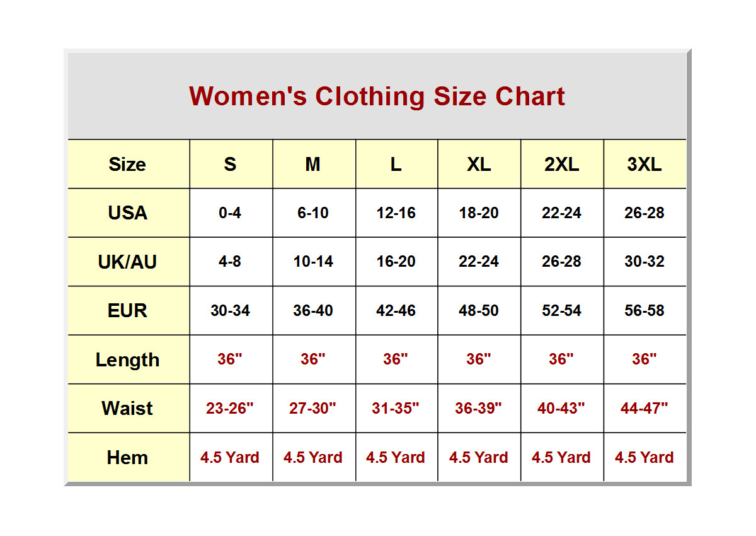Image resolution: width=756 pixels, height=536 pixels.
Task: Click the UK/AU row label
Action: [x=128, y=262]
